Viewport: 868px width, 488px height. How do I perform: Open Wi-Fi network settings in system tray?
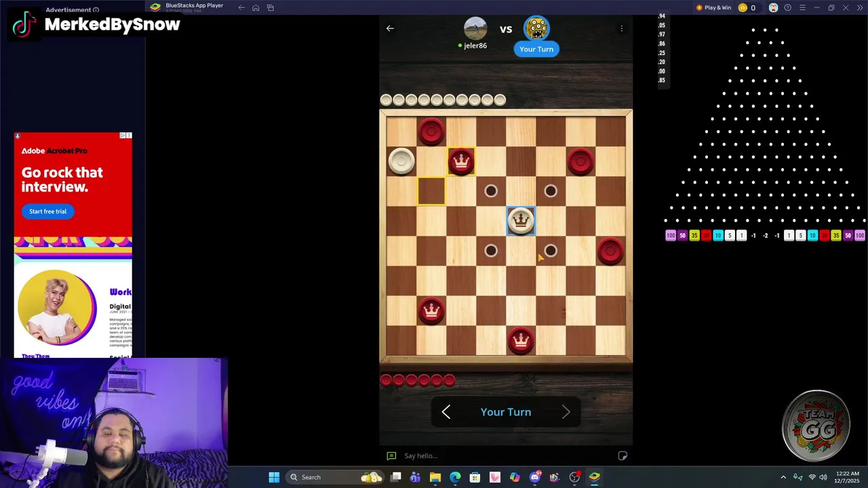coord(812,477)
